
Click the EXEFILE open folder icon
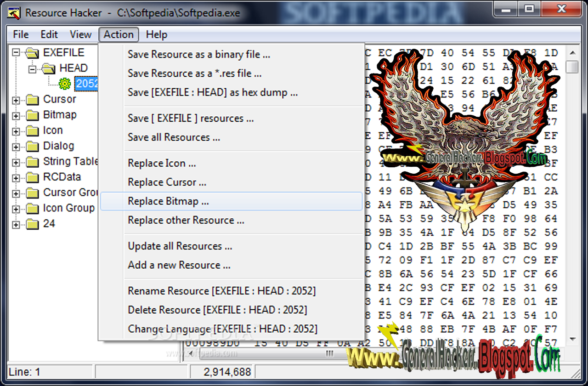pos(32,52)
